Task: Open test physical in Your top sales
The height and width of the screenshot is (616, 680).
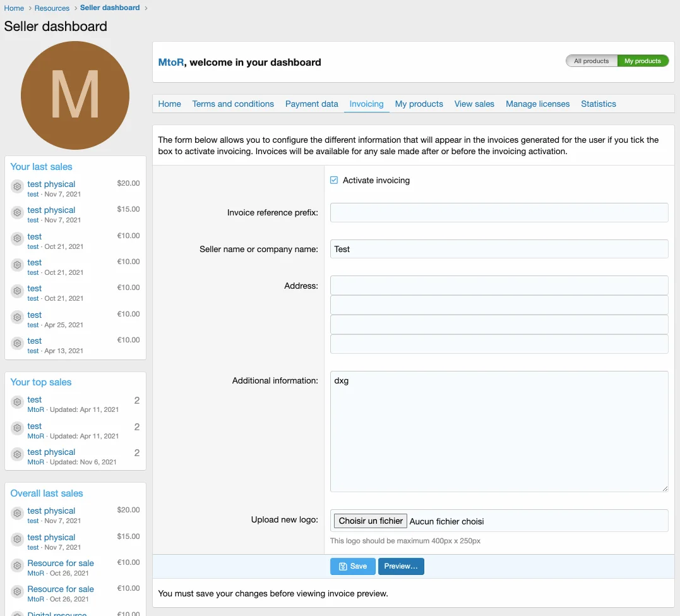Action: 51,452
